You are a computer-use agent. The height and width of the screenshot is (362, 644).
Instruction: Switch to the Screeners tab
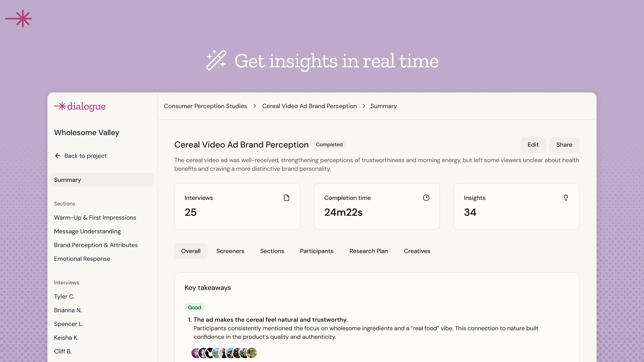click(x=230, y=251)
